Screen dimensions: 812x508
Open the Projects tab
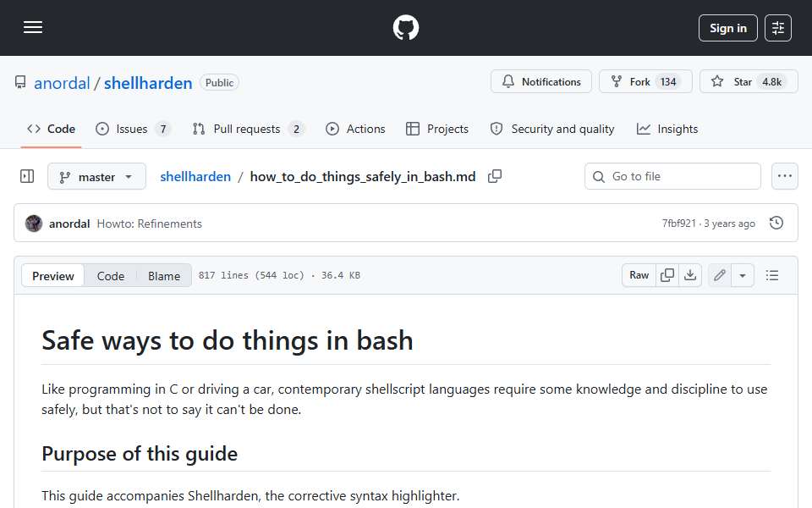coord(437,129)
